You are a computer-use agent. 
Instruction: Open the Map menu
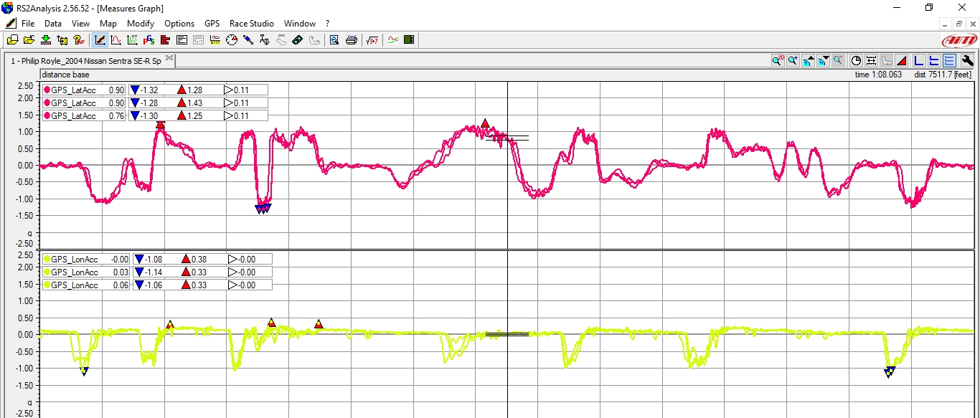click(108, 24)
